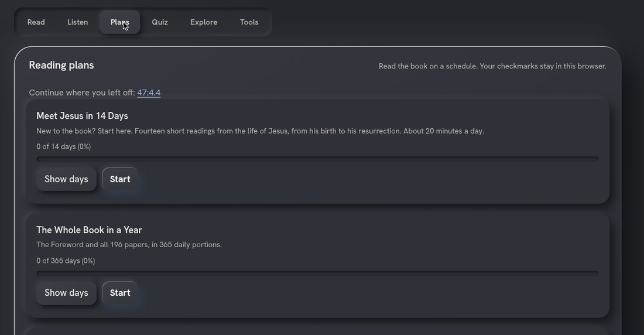This screenshot has height=335, width=644.
Task: Click the Fourteen short readings description text
Action: click(x=261, y=131)
